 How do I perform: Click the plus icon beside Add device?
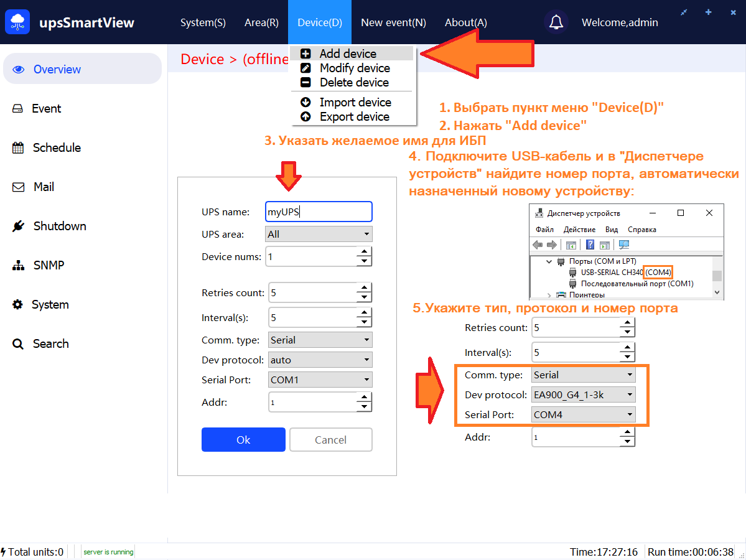[x=305, y=54]
